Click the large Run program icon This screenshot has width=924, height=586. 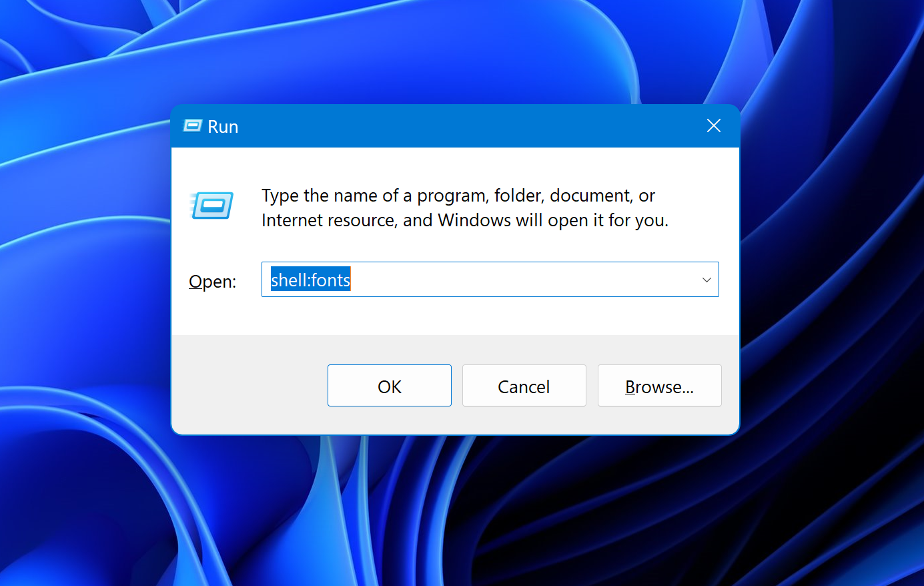coord(211,206)
